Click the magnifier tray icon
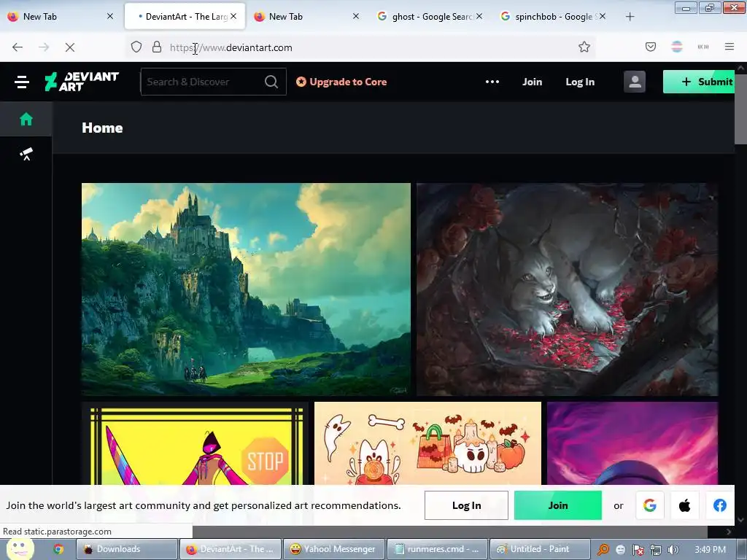Screen dimensions: 747x560 coord(603,550)
